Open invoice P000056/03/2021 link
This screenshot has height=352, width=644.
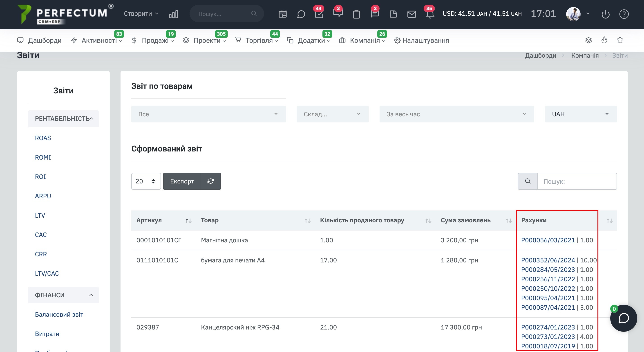tap(548, 240)
